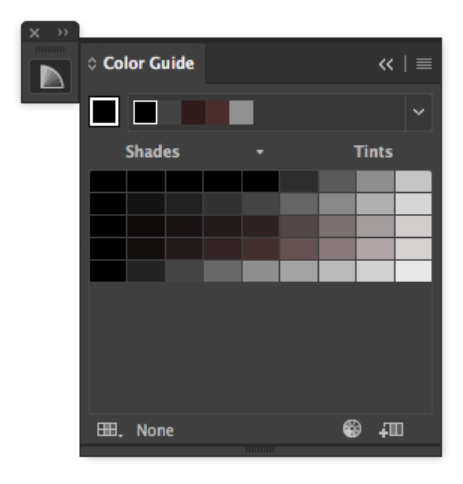Viewport: 463px width, 484px height.
Task: Open the swatch library limit grid icon
Action: 110,430
